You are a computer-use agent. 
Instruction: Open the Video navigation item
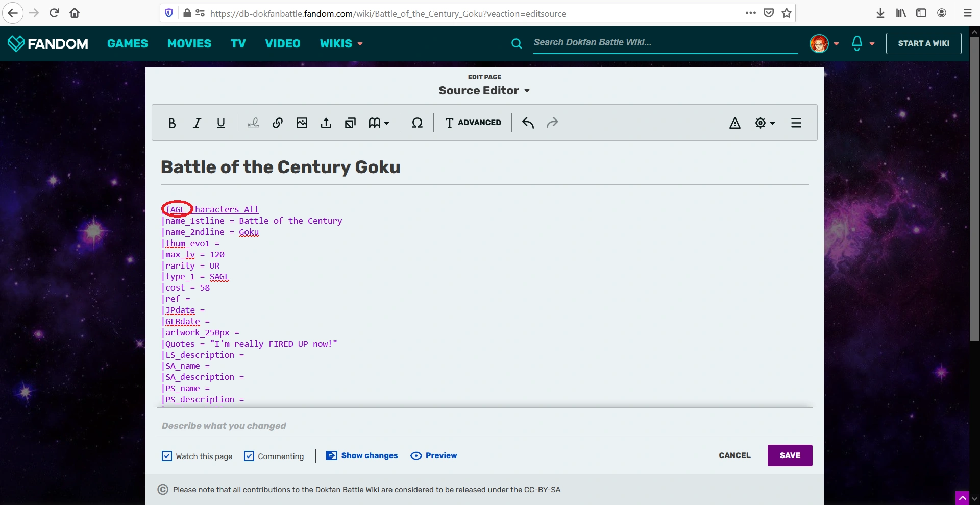pyautogui.click(x=283, y=44)
